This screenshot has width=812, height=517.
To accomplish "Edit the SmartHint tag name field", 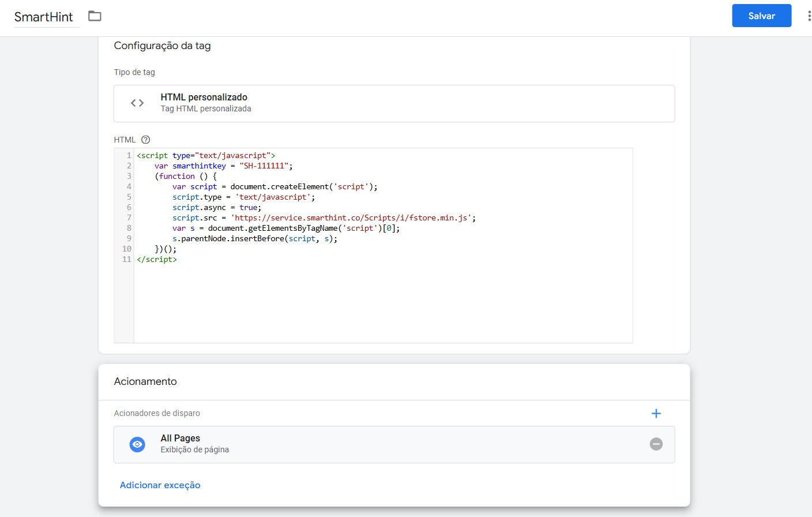I will point(46,17).
